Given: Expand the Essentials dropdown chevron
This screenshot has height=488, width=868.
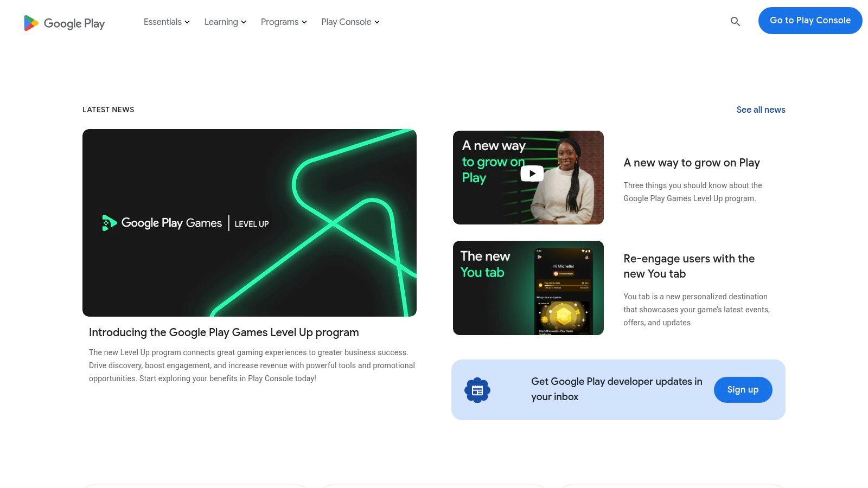Looking at the screenshot, I should pyautogui.click(x=187, y=22).
